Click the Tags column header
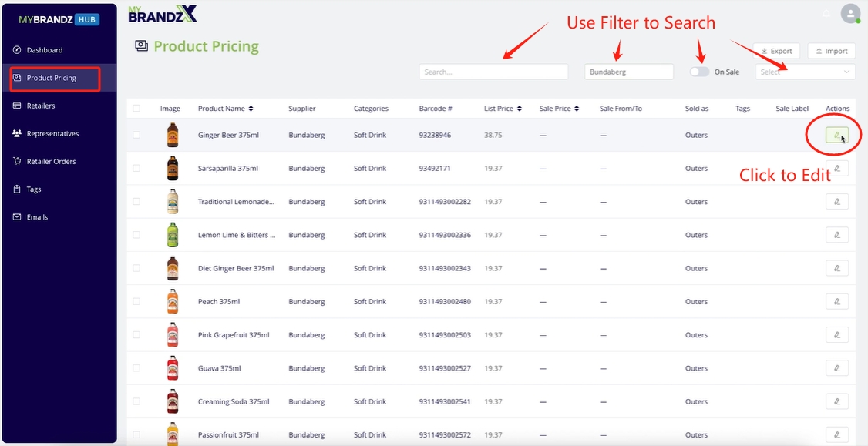 [743, 109]
